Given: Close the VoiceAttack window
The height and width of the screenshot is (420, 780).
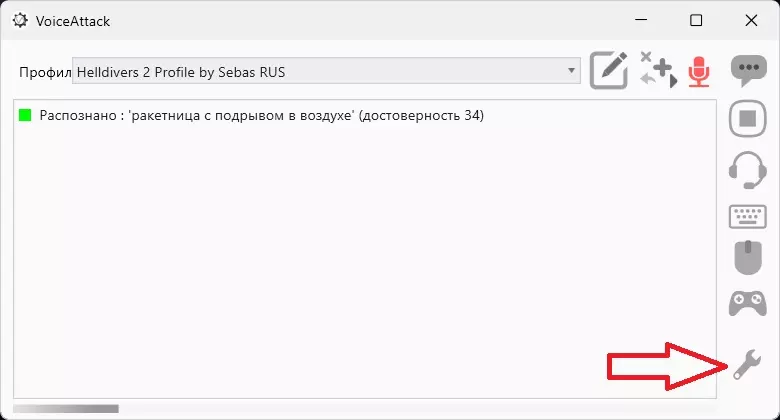Looking at the screenshot, I should (x=751, y=20).
